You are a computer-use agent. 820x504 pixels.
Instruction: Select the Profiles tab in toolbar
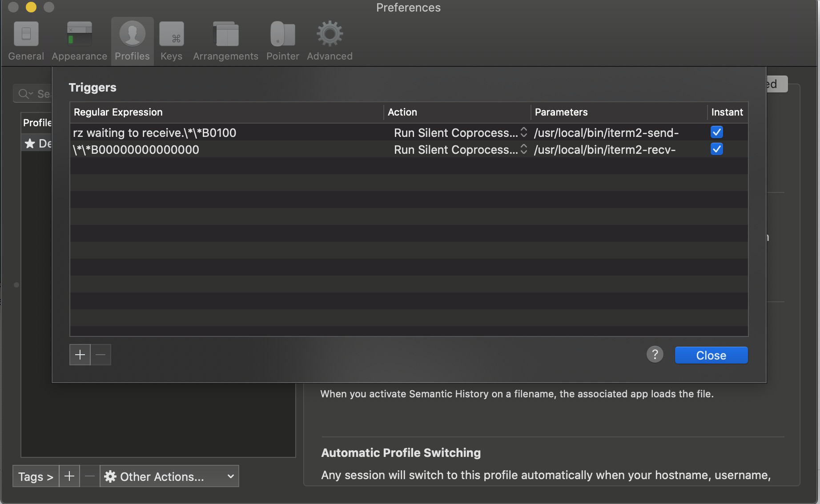132,41
